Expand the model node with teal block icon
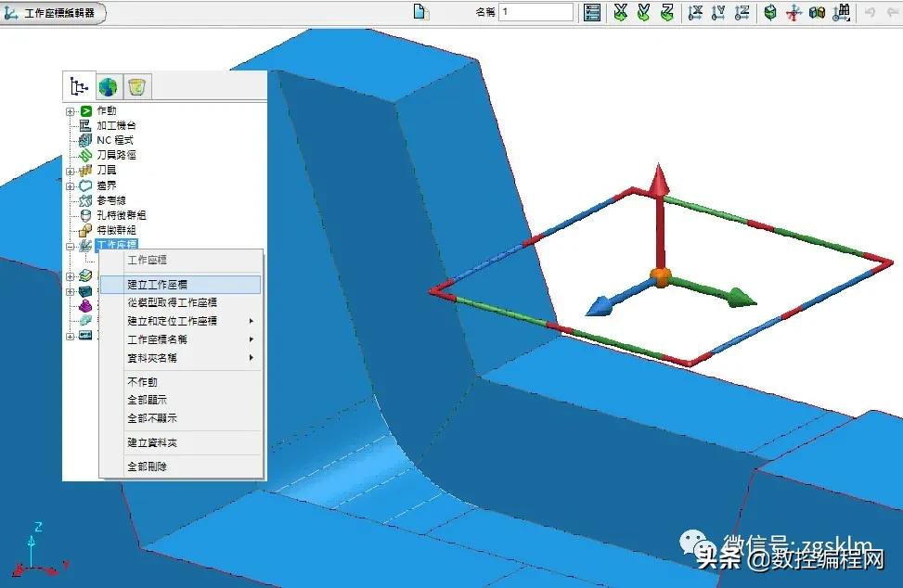The width and height of the screenshot is (903, 588). click(x=70, y=291)
